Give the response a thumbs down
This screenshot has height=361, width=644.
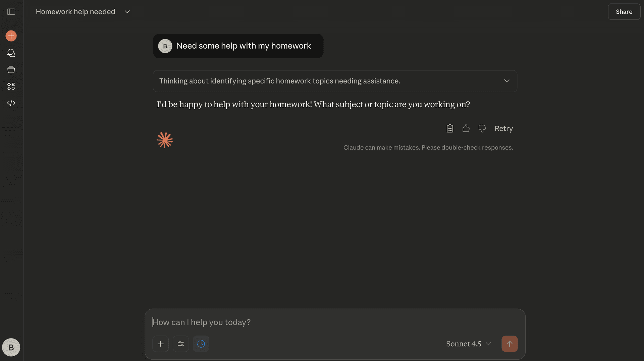tap(482, 128)
